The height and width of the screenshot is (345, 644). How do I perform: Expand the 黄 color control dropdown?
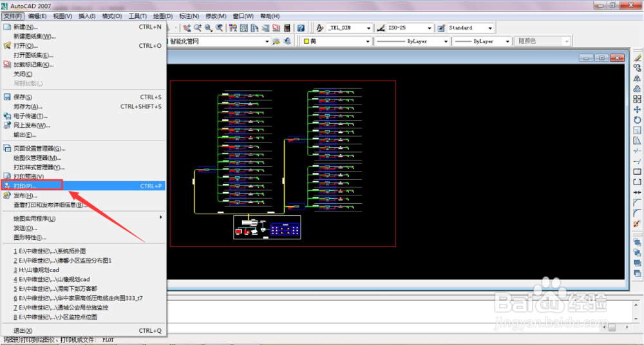pos(368,41)
